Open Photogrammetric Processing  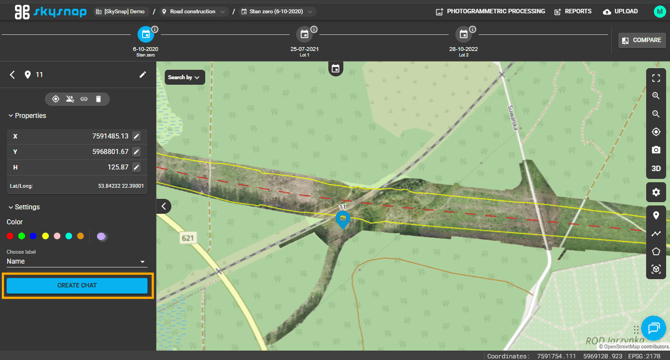(x=490, y=12)
